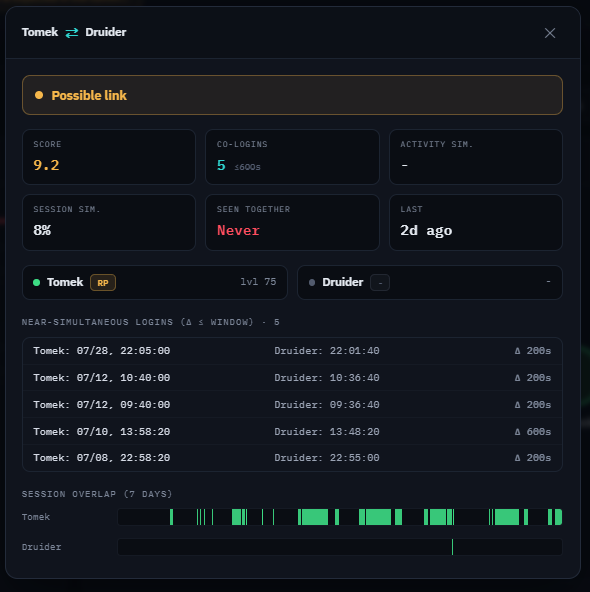Click the Seen Together value Never

(238, 230)
